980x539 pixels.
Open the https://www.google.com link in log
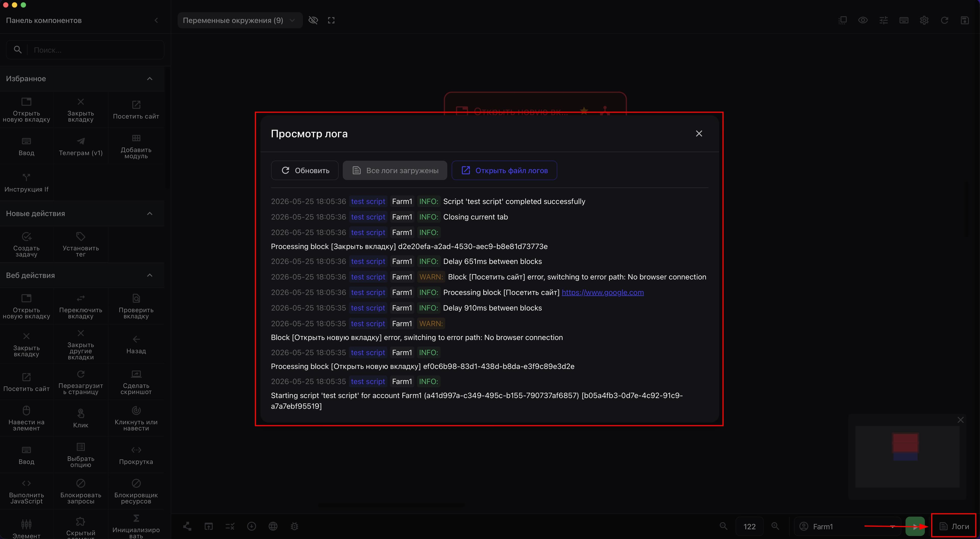point(603,292)
